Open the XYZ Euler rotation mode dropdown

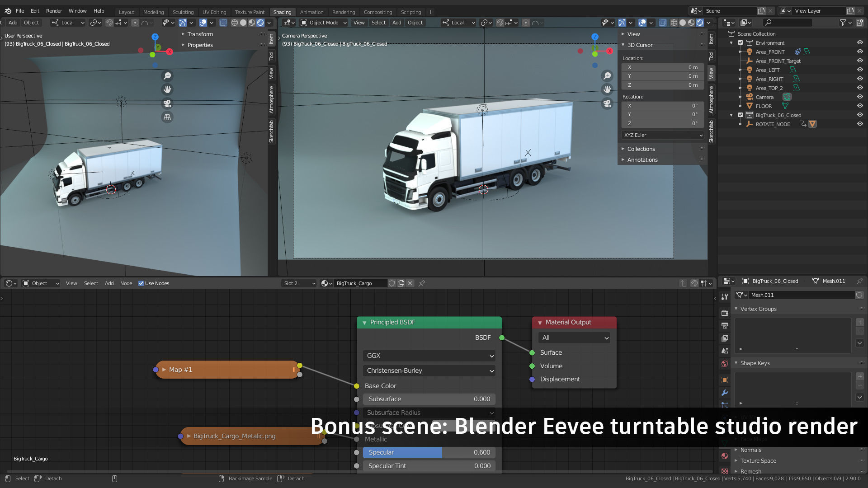click(663, 135)
